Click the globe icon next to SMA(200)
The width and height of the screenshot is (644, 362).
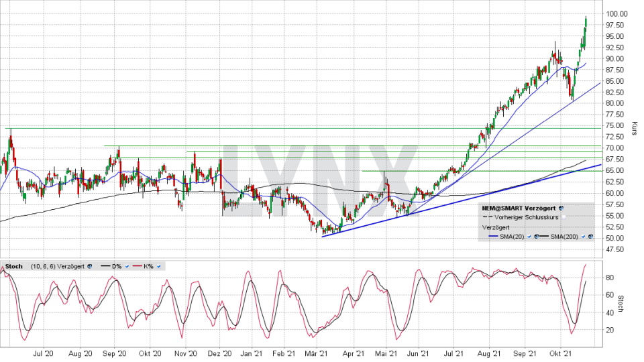[x=591, y=237]
